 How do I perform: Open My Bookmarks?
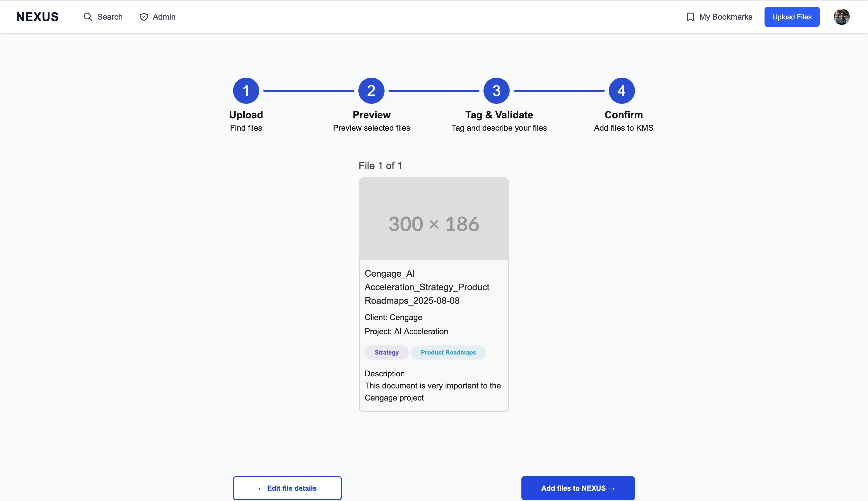coord(719,17)
